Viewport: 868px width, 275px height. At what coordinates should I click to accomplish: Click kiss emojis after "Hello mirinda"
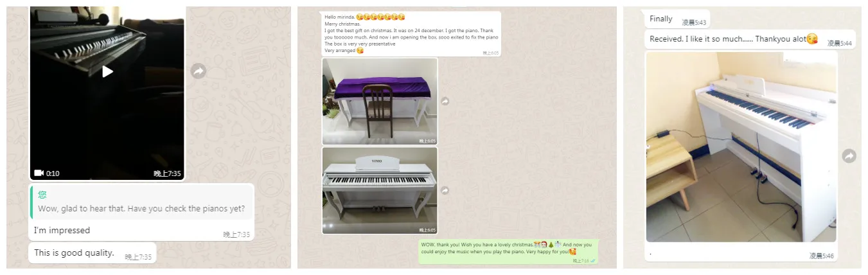(380, 17)
